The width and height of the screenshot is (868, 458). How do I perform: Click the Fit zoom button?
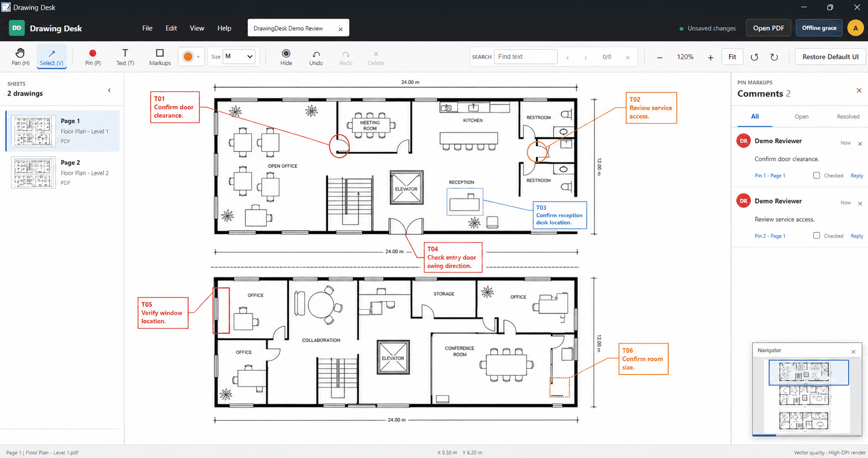732,57
